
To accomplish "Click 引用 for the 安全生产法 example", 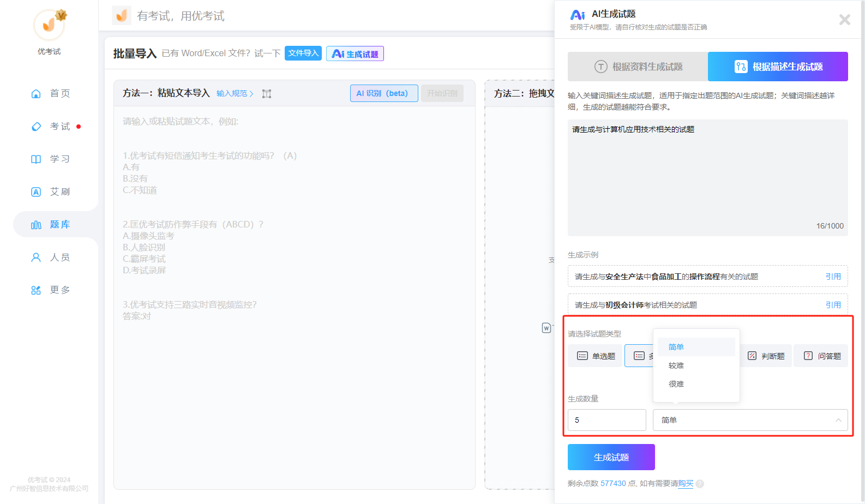I will point(833,277).
